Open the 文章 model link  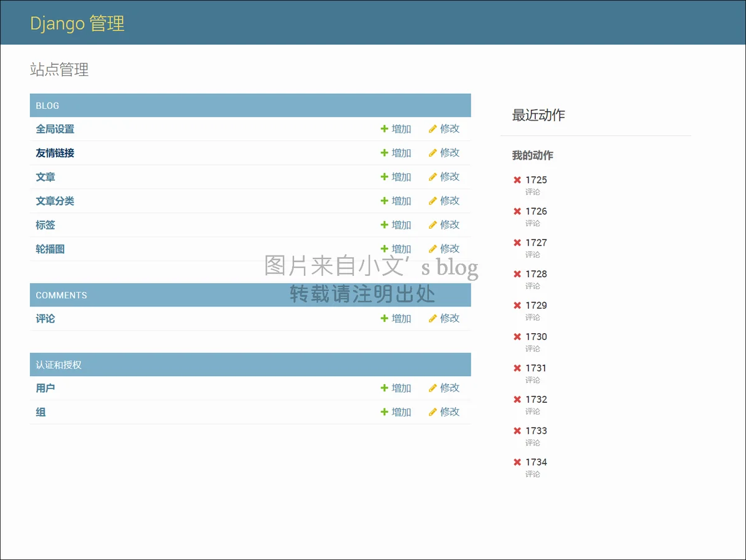point(45,177)
